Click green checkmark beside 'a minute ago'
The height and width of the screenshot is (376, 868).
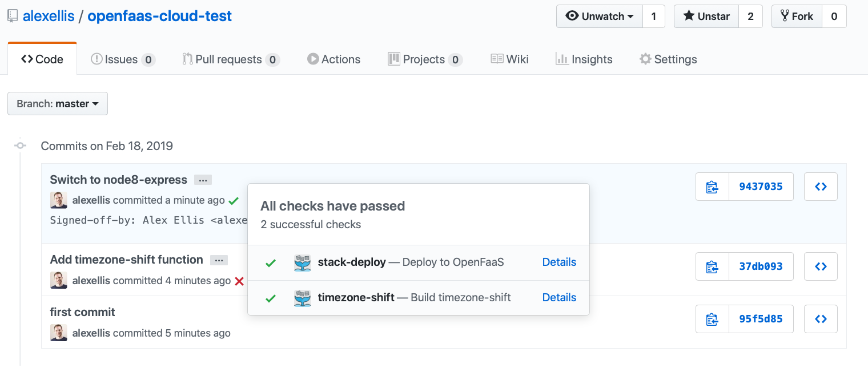(233, 201)
